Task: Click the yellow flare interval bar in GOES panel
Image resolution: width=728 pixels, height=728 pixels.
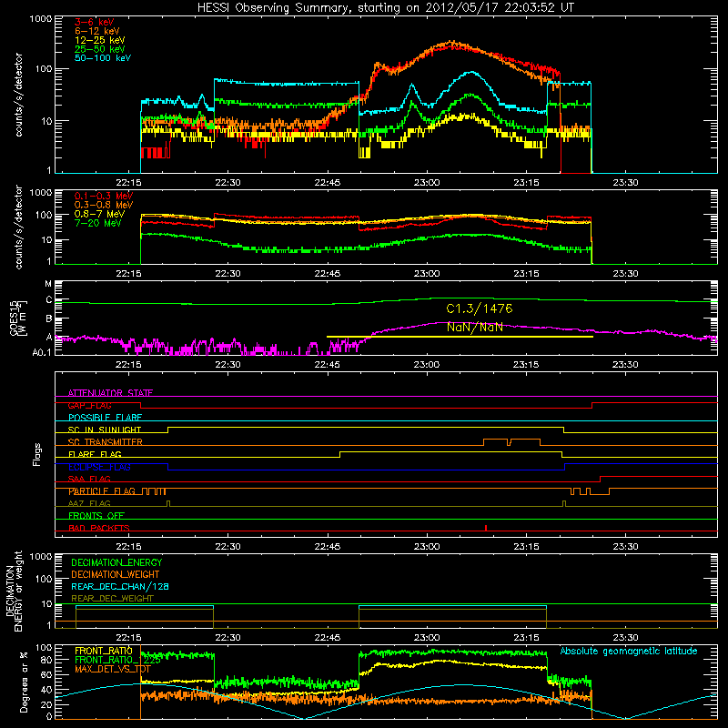Action: click(460, 337)
